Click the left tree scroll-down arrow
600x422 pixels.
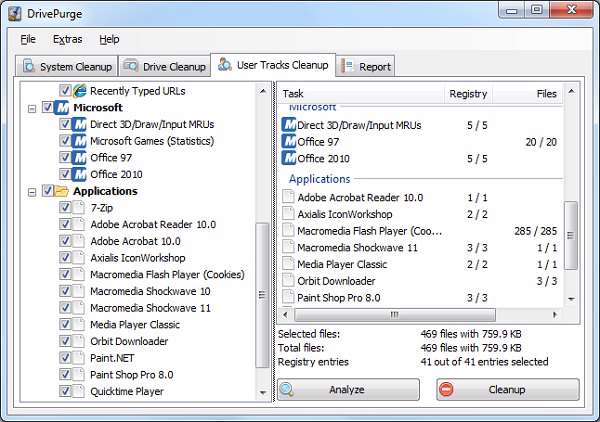262,393
